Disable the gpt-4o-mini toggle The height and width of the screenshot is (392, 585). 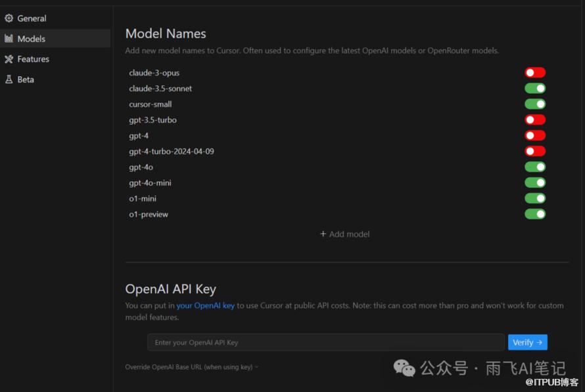click(535, 183)
